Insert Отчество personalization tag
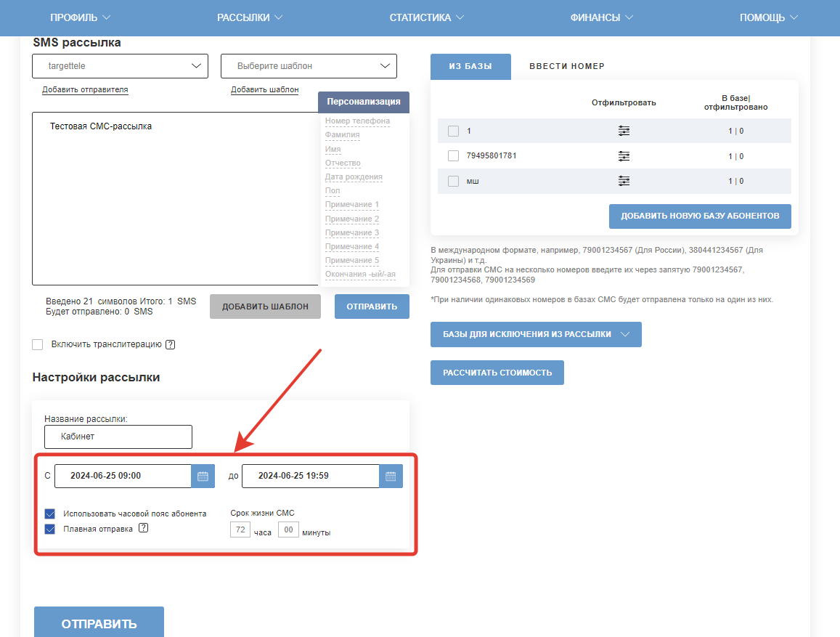Screen dimensions: 840x637 343,163
